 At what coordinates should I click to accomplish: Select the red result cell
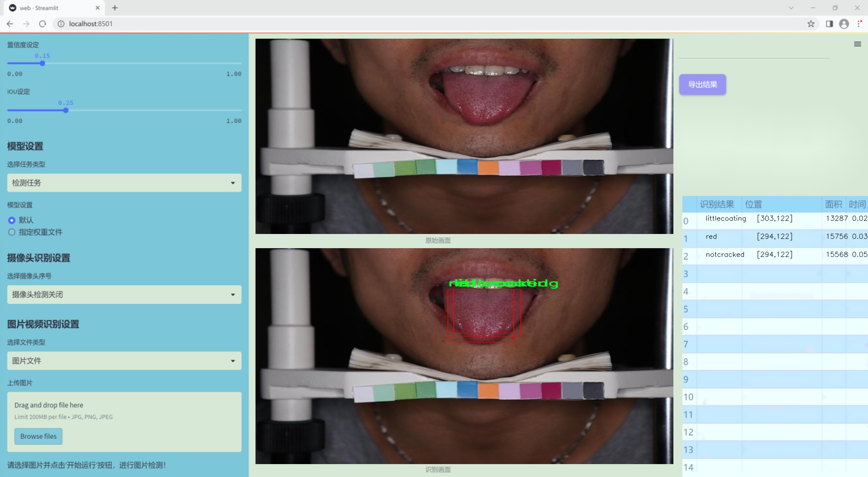click(719, 239)
